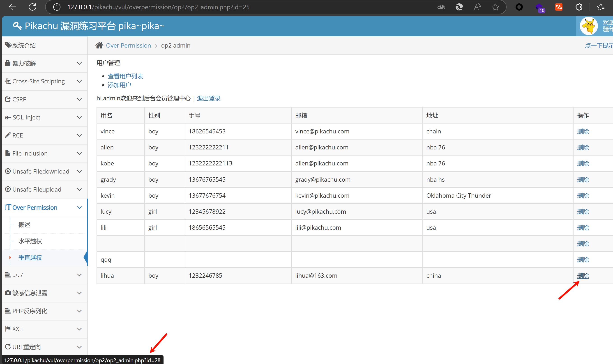The height and width of the screenshot is (364, 613).
Task: Click the 退出登录 logout link
Action: tap(209, 98)
